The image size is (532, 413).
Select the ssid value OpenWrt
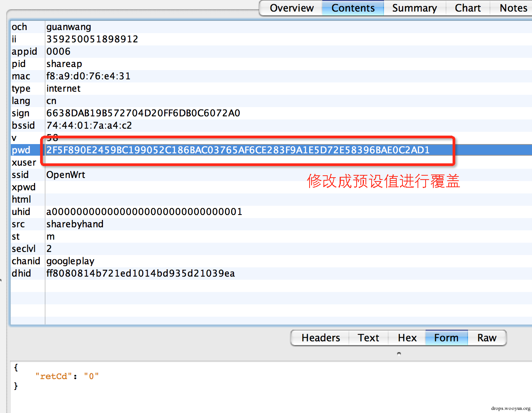[66, 175]
